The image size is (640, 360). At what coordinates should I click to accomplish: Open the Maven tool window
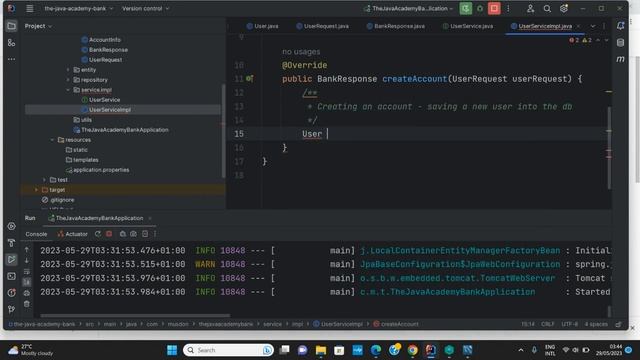[x=620, y=59]
